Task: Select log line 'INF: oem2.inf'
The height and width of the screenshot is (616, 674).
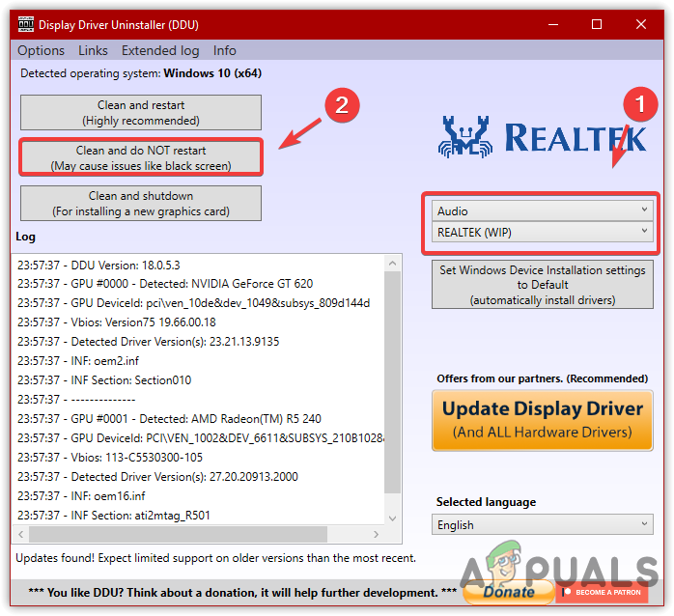Action: tap(78, 361)
